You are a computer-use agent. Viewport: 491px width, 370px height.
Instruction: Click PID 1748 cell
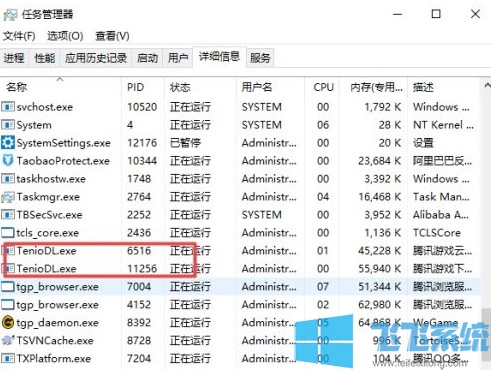click(x=139, y=179)
